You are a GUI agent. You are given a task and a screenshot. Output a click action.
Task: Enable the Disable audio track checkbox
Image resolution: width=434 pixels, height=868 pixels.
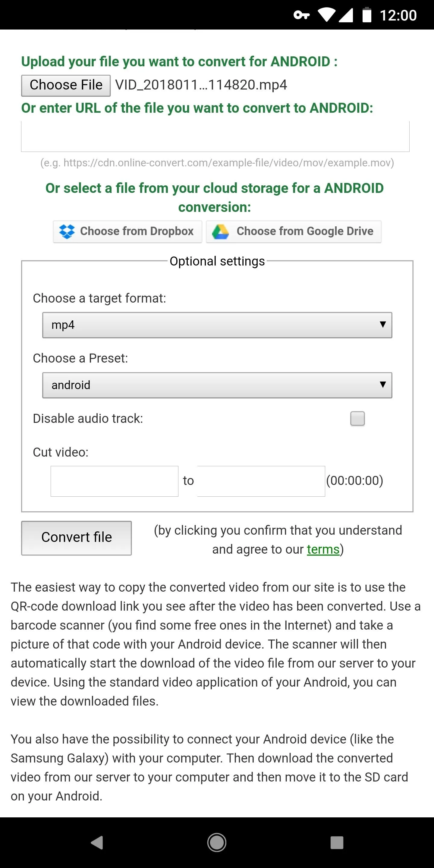357,419
